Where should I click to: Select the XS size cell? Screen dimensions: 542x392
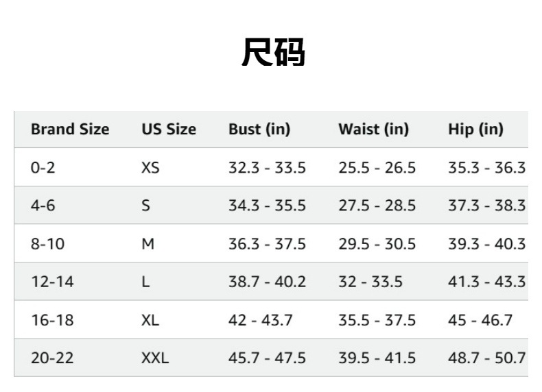(x=150, y=167)
